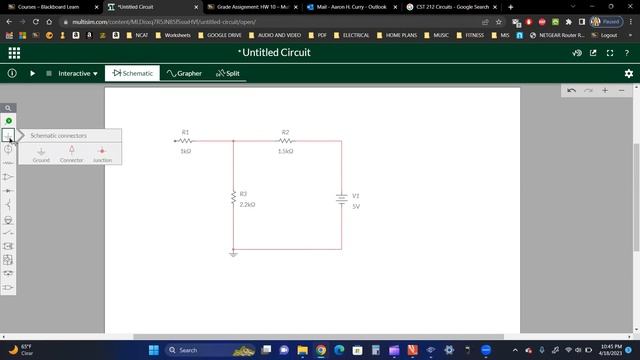
Task: Open the component search magnifier
Action: point(8,108)
